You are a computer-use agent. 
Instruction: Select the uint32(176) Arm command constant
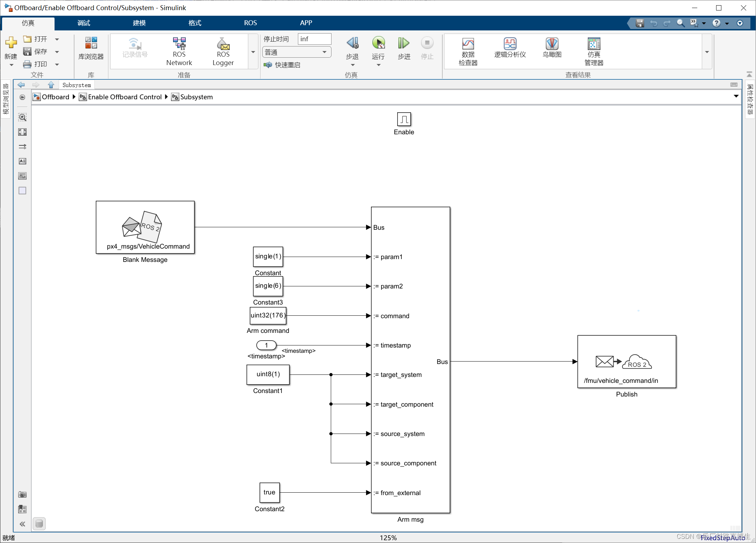click(268, 315)
